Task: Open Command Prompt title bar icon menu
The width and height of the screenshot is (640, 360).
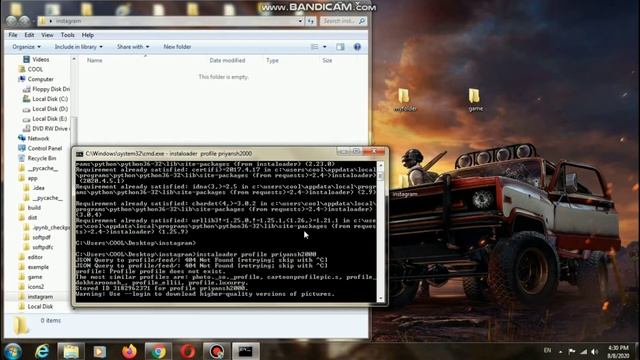Action: [80, 154]
